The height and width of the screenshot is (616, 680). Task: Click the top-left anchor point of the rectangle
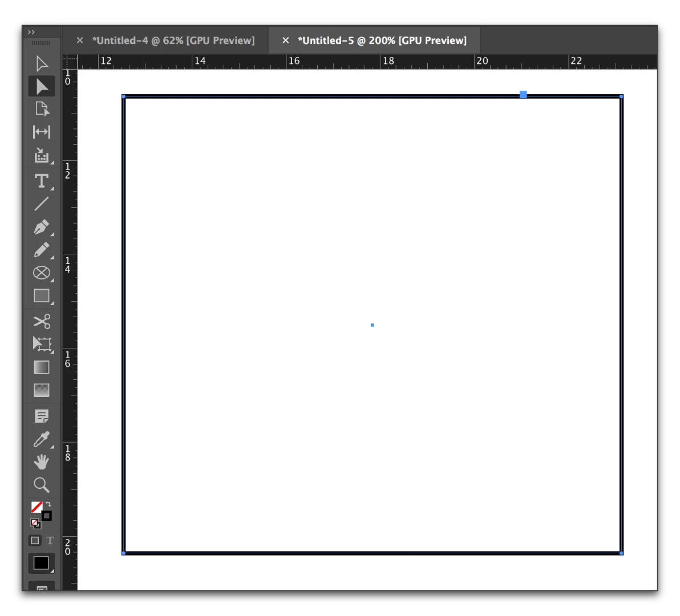pos(124,96)
